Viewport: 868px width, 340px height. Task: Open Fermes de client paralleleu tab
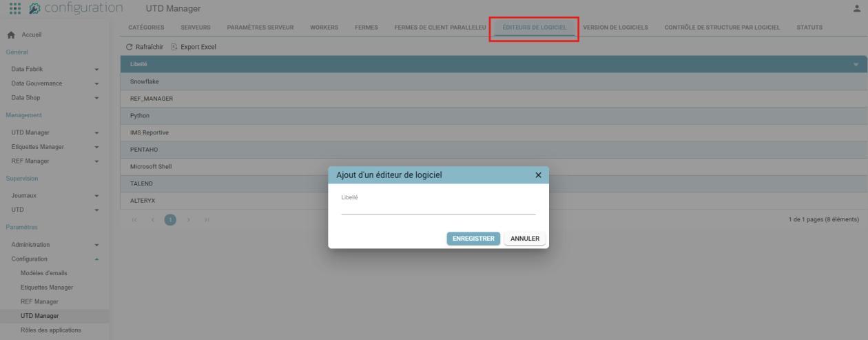click(x=440, y=27)
